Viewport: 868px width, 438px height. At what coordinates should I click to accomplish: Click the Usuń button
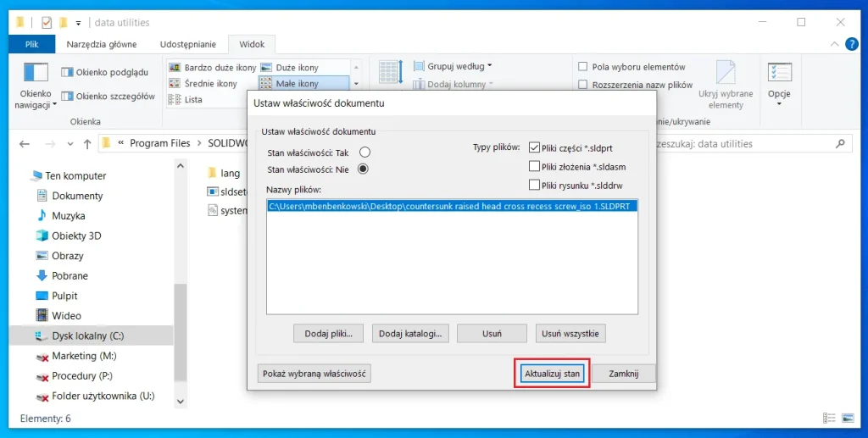click(x=492, y=334)
